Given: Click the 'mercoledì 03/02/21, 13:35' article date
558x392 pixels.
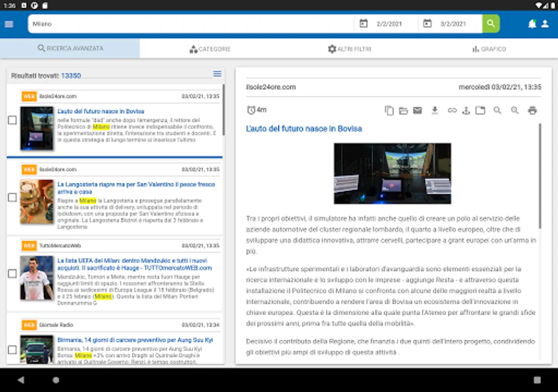Looking at the screenshot, I should pyautogui.click(x=500, y=87).
